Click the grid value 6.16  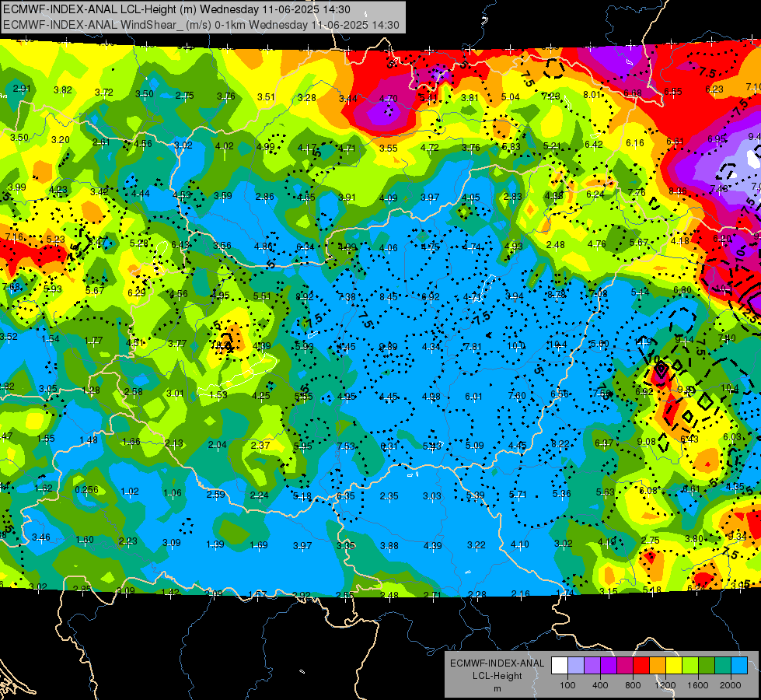click(635, 142)
